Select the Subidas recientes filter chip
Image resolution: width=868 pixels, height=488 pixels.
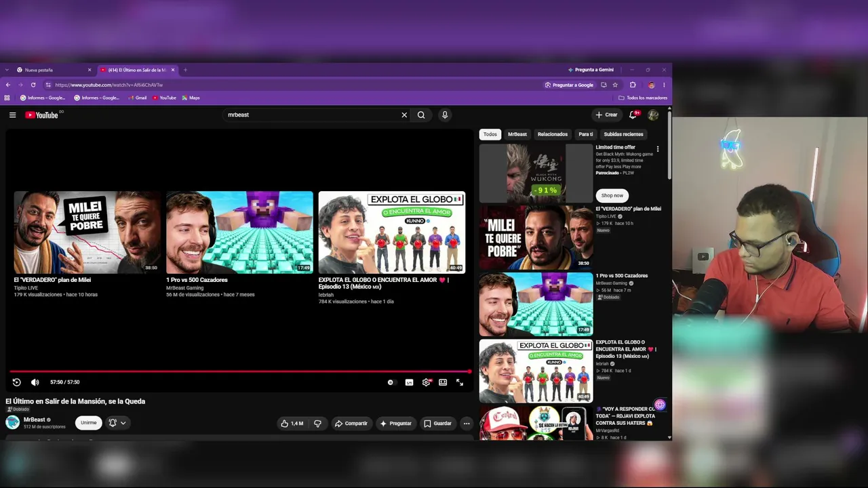point(623,134)
